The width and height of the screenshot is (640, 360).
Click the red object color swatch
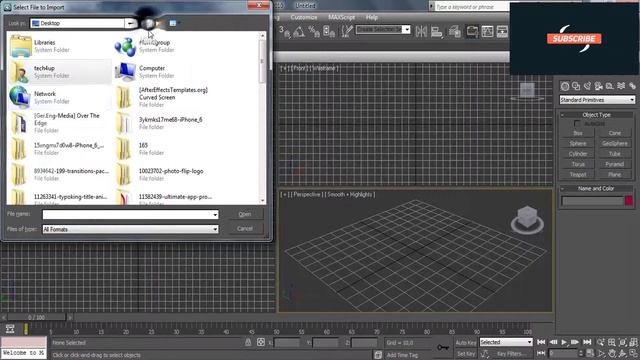pos(629,200)
